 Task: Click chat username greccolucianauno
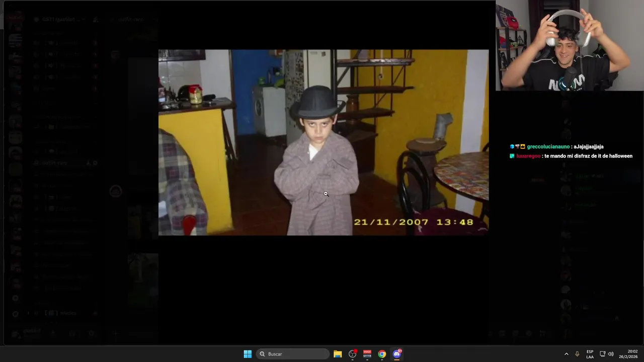coord(548,147)
